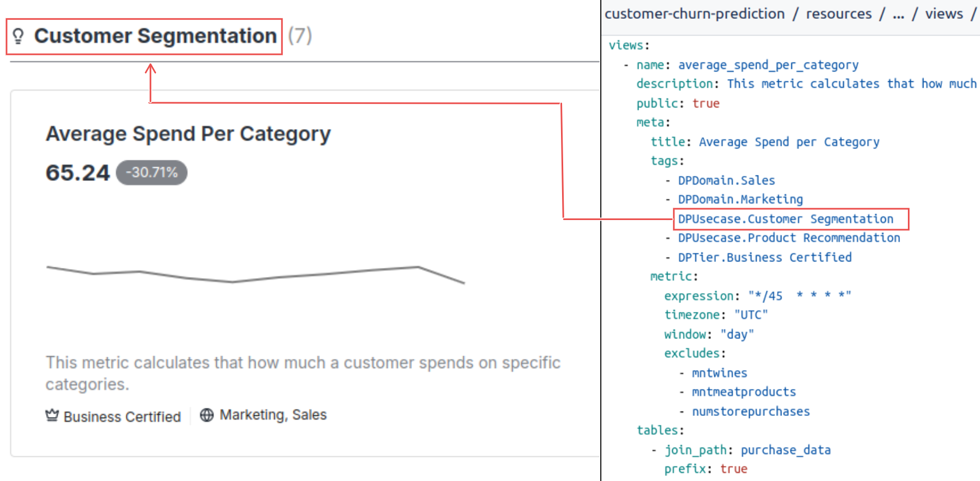Open the resources breadcrumb folder
This screenshot has height=481, width=980.
(x=839, y=14)
